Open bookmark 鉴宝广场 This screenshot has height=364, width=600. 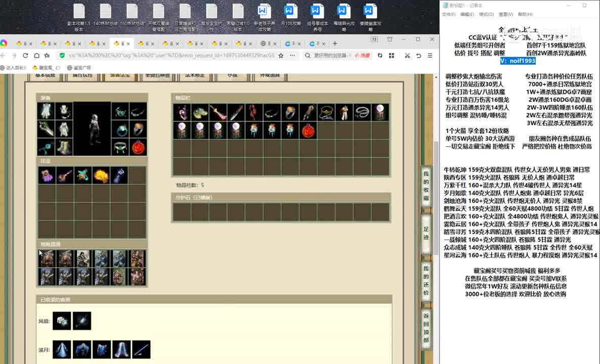[79, 68]
